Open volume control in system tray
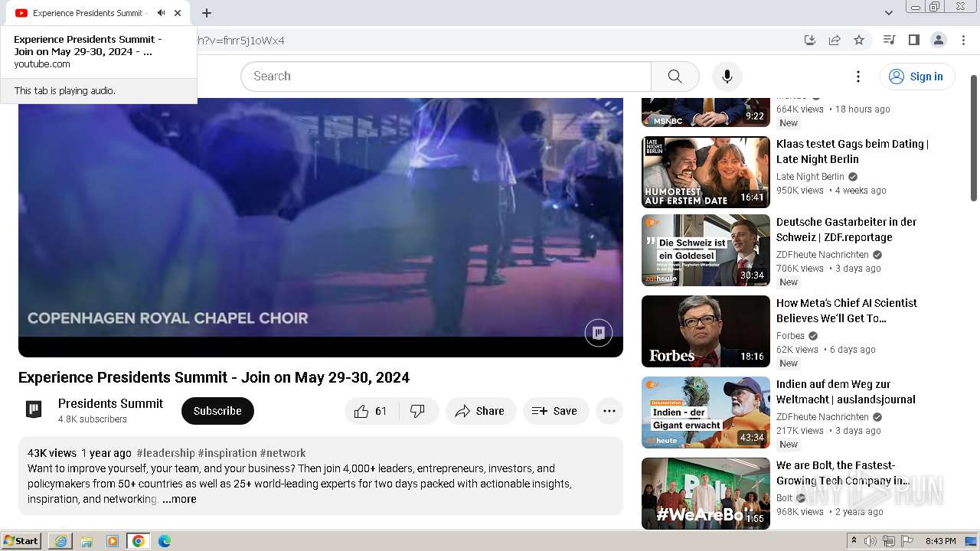Viewport: 980px width, 551px height. 871,541
